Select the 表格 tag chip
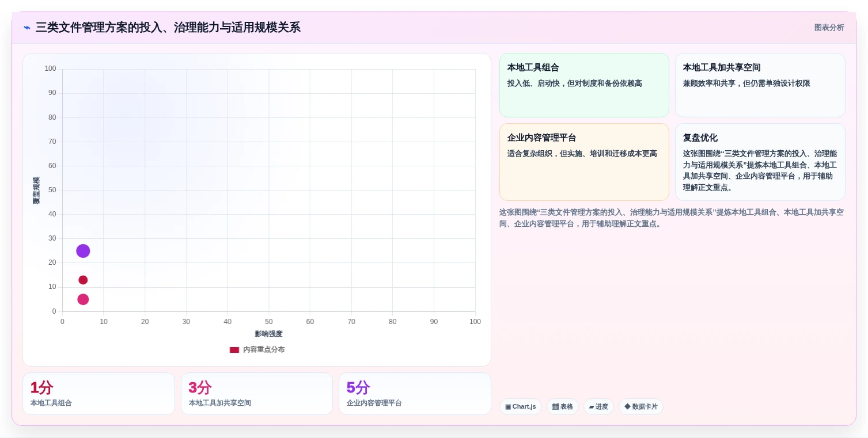Screen dimensions: 868x438 click(563, 407)
